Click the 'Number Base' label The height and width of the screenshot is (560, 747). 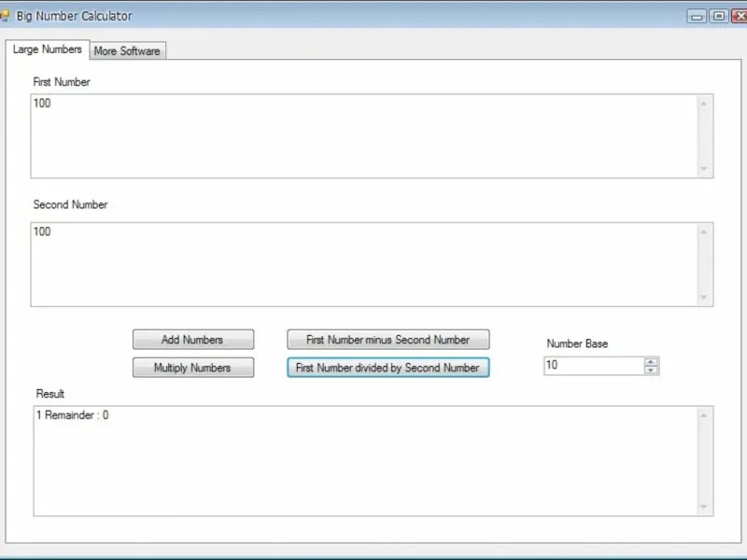pyautogui.click(x=577, y=343)
